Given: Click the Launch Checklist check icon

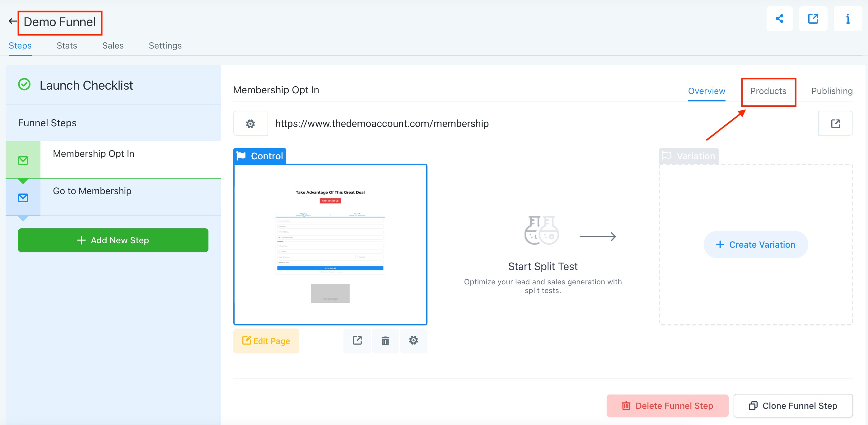Looking at the screenshot, I should coord(24,85).
